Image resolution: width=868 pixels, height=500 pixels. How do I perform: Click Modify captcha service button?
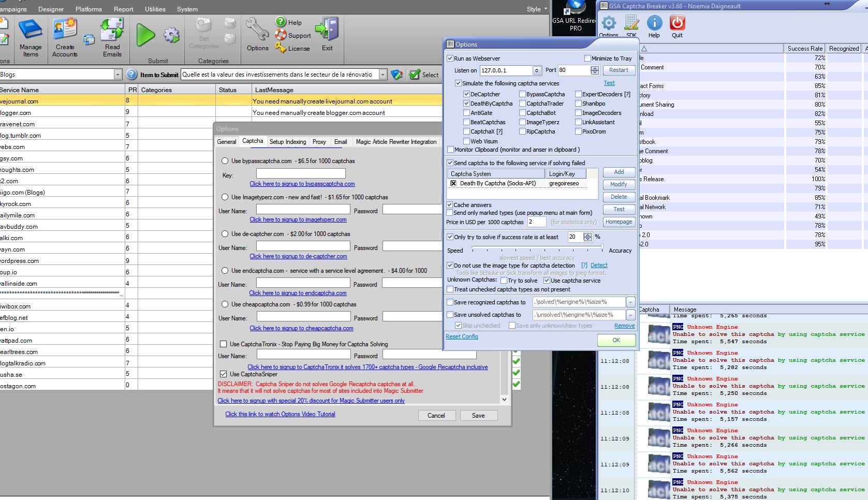pos(619,184)
